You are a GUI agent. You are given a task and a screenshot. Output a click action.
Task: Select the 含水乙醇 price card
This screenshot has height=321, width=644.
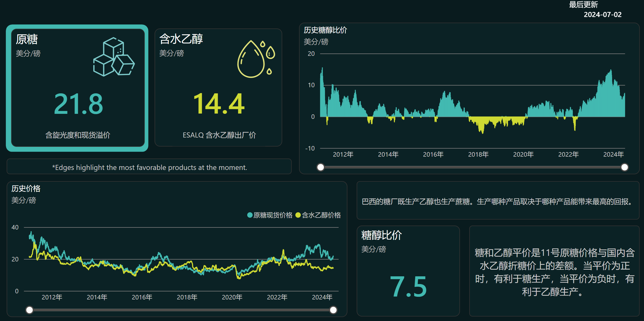(x=218, y=88)
